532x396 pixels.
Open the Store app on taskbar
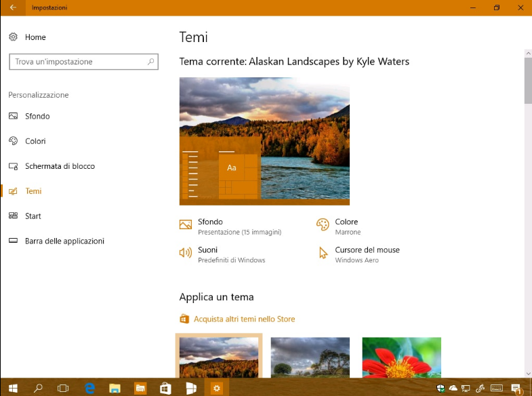pos(165,388)
